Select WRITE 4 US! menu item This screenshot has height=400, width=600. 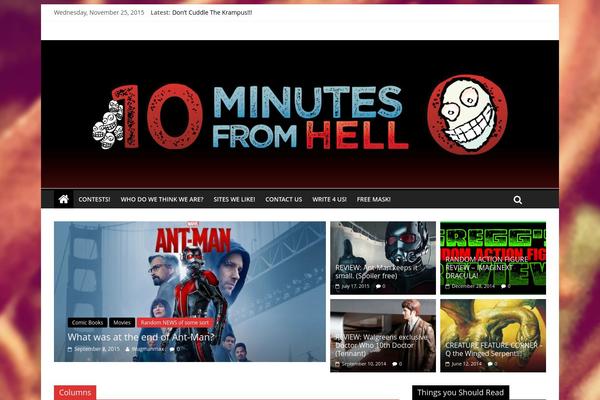329,199
